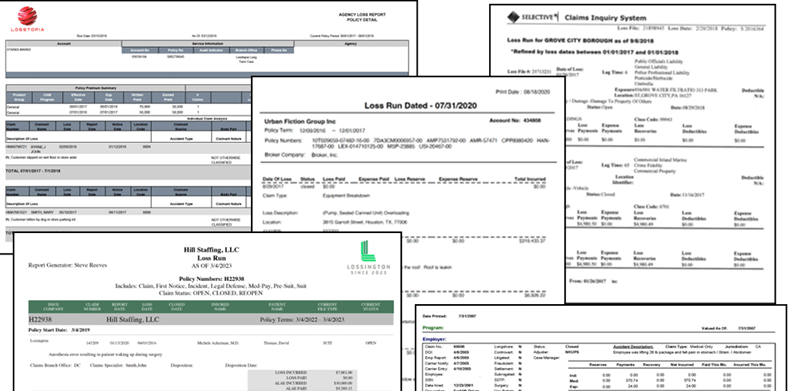Click the green Lossington L logo

(368, 251)
